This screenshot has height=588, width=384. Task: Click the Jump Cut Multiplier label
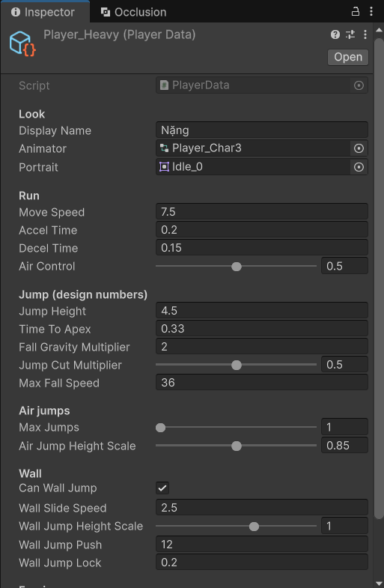coord(70,366)
